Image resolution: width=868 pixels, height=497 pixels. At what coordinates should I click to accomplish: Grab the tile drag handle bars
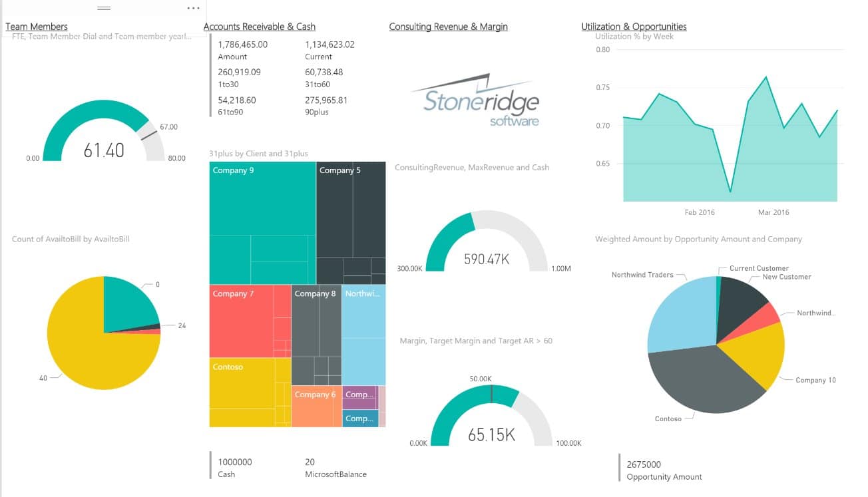tap(104, 8)
